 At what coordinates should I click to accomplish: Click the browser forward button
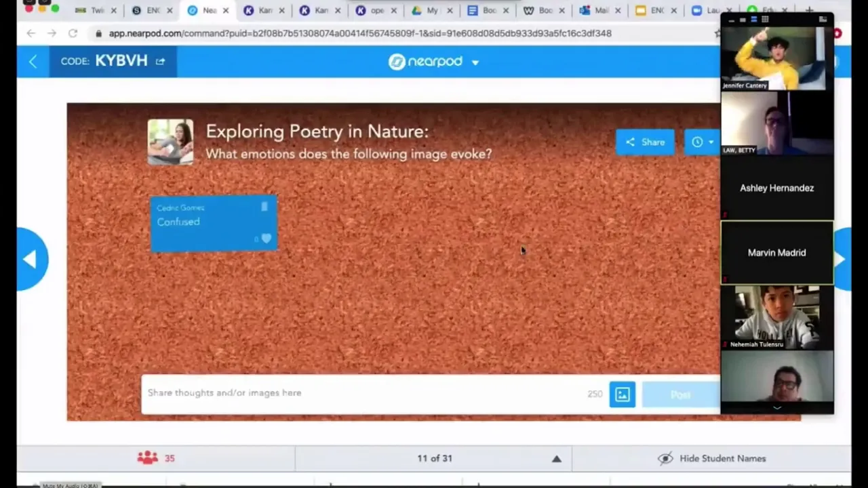pos(52,33)
